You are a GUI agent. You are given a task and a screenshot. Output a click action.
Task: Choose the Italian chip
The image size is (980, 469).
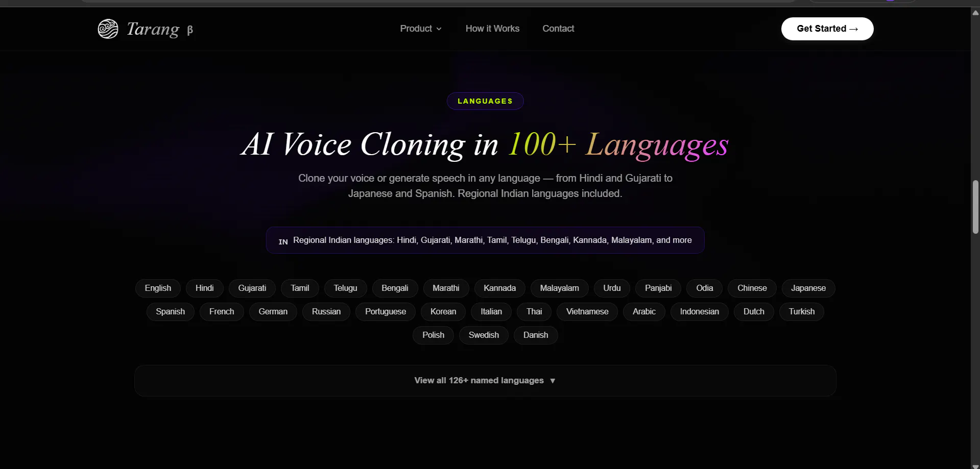click(491, 312)
